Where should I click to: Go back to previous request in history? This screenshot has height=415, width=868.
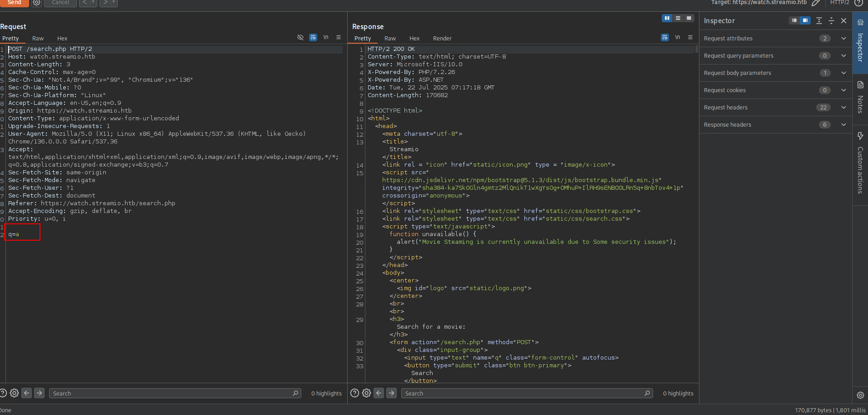coord(84,3)
